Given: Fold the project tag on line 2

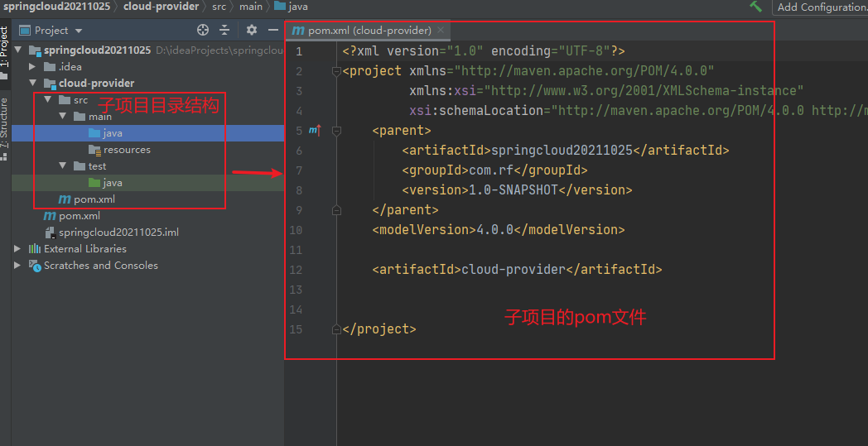Looking at the screenshot, I should [336, 71].
